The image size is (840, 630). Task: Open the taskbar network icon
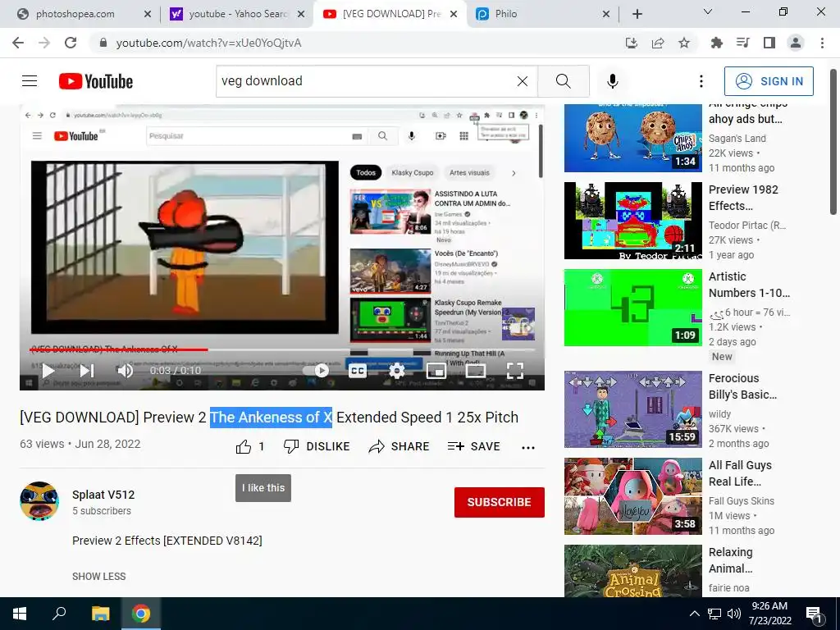point(714,614)
